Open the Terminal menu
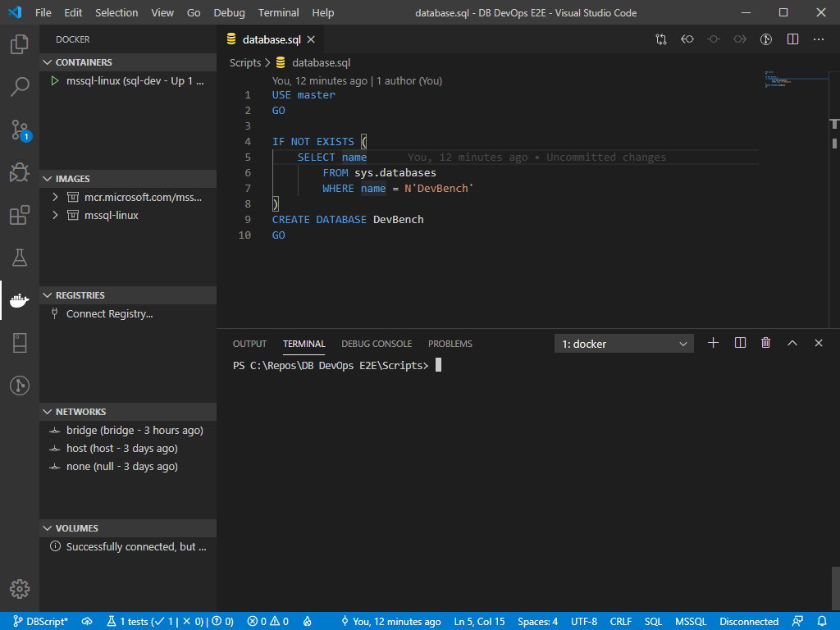This screenshot has width=840, height=630. 279,12
